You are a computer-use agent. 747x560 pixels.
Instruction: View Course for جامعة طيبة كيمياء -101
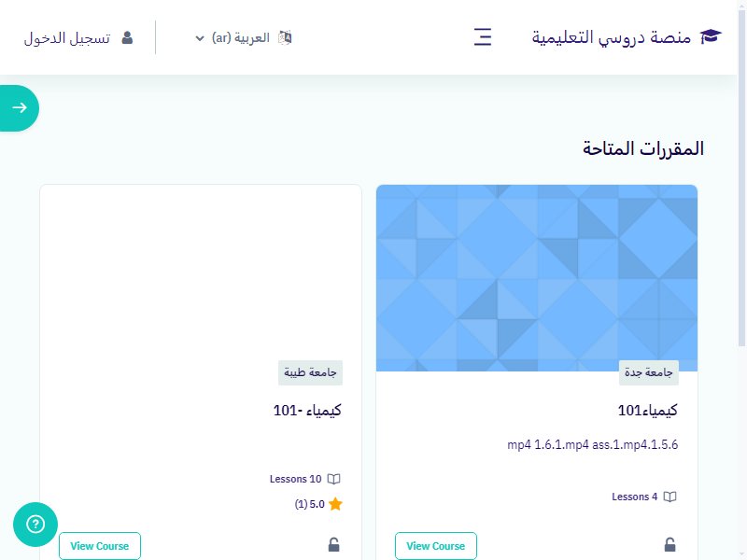[x=100, y=546]
